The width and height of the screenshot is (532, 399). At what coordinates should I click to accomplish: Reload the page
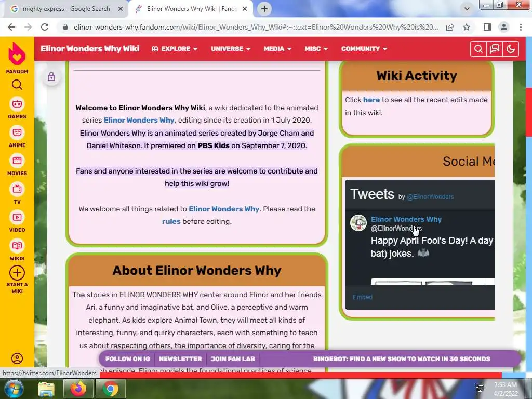(45, 27)
